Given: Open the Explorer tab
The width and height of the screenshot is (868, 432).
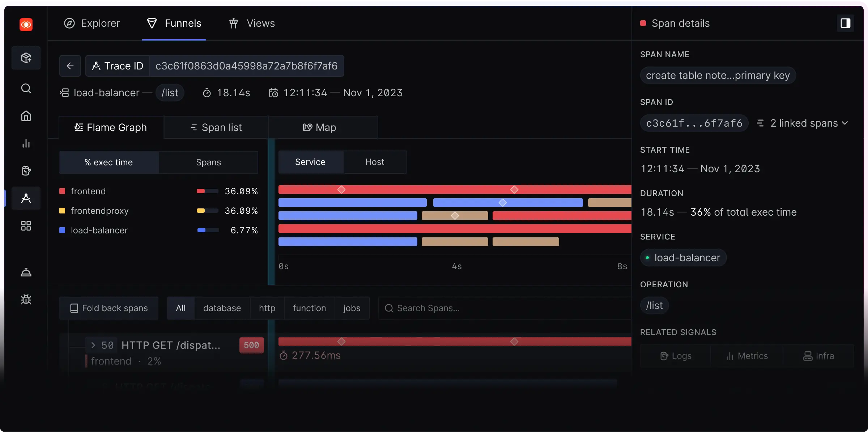Looking at the screenshot, I should (x=92, y=24).
